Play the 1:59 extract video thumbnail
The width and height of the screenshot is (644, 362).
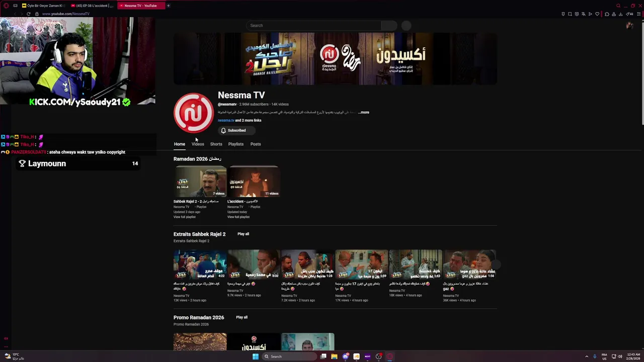[x=361, y=264]
